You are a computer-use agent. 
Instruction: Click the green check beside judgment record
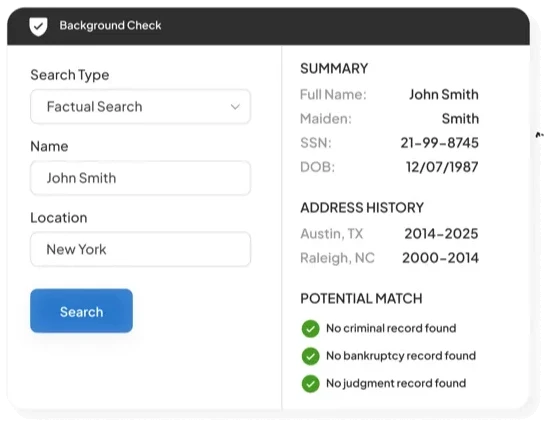(x=310, y=384)
